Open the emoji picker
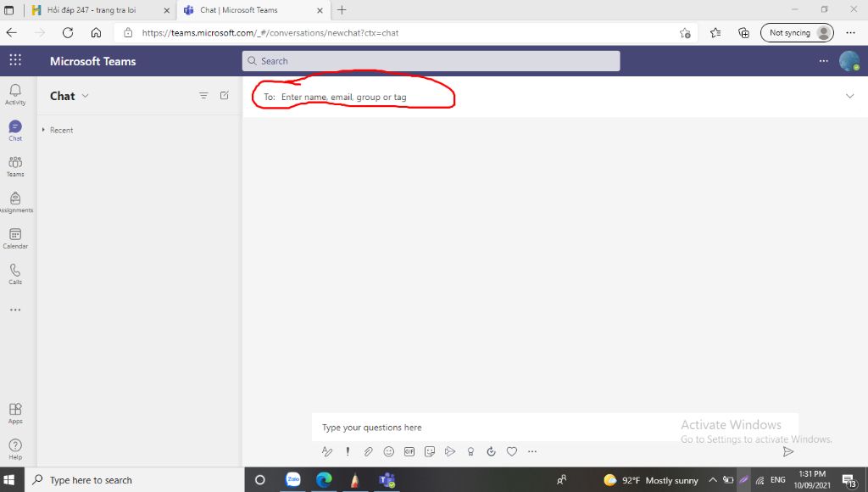 click(389, 451)
